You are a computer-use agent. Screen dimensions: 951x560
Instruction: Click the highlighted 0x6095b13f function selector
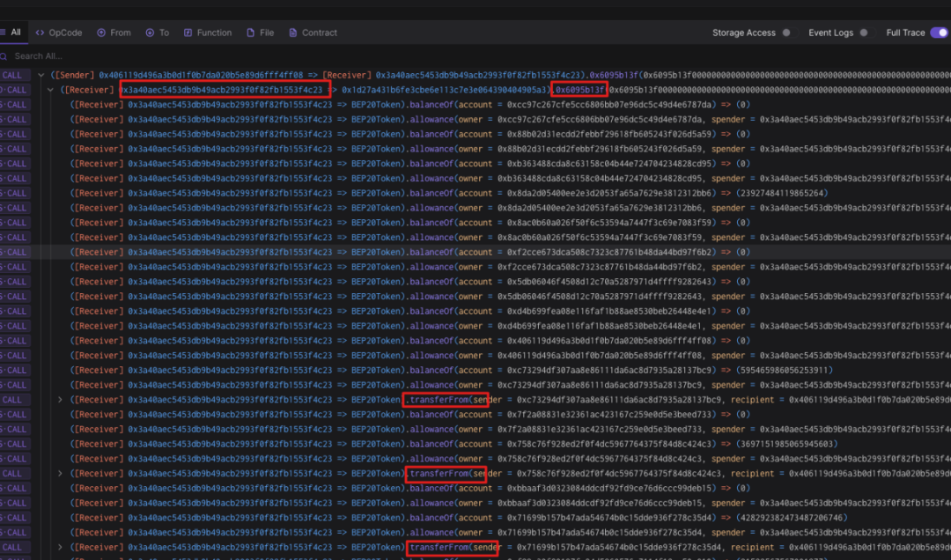tap(579, 90)
